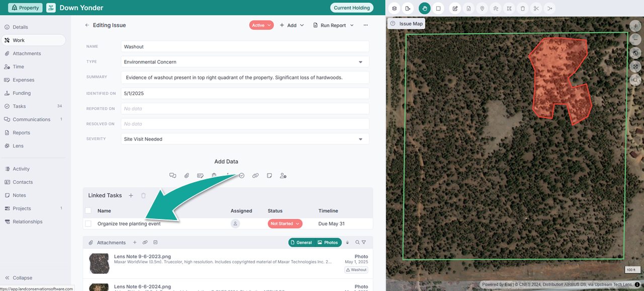Toggle the Photos attachments filter
The height and width of the screenshot is (291, 644).
click(x=328, y=243)
